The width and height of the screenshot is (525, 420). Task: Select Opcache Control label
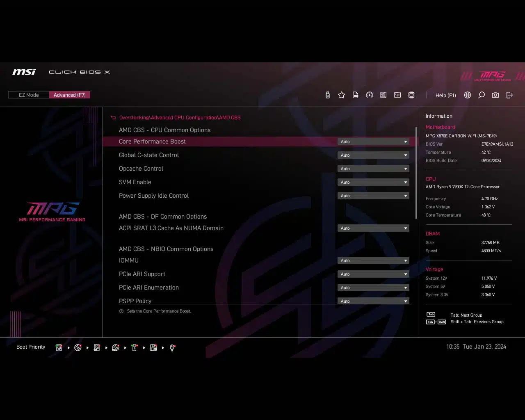pyautogui.click(x=141, y=169)
